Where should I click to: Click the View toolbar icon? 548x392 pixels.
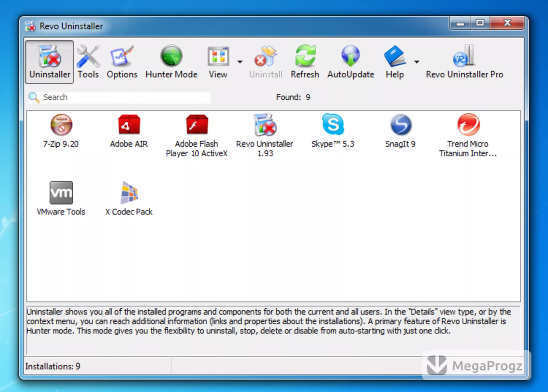point(218,62)
